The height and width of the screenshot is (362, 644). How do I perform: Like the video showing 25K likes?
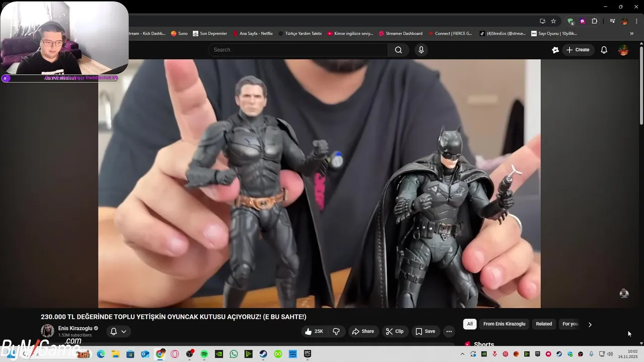tap(314, 331)
